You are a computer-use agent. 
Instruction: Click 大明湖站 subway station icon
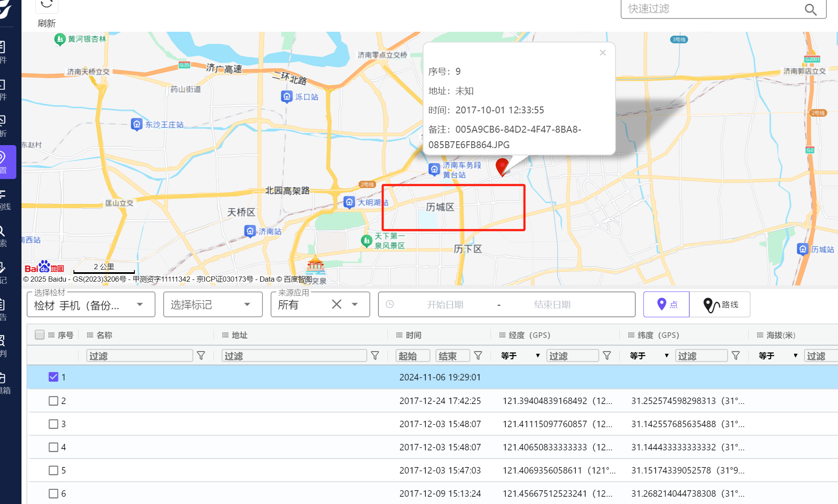(349, 202)
